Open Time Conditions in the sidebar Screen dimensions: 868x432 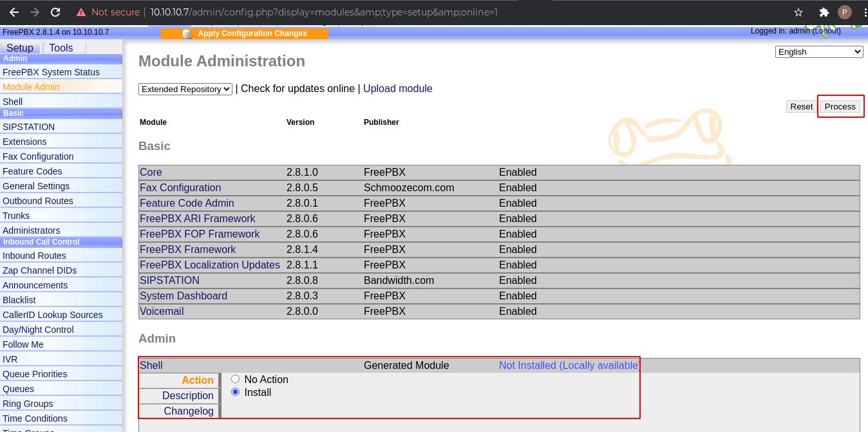(x=61, y=418)
